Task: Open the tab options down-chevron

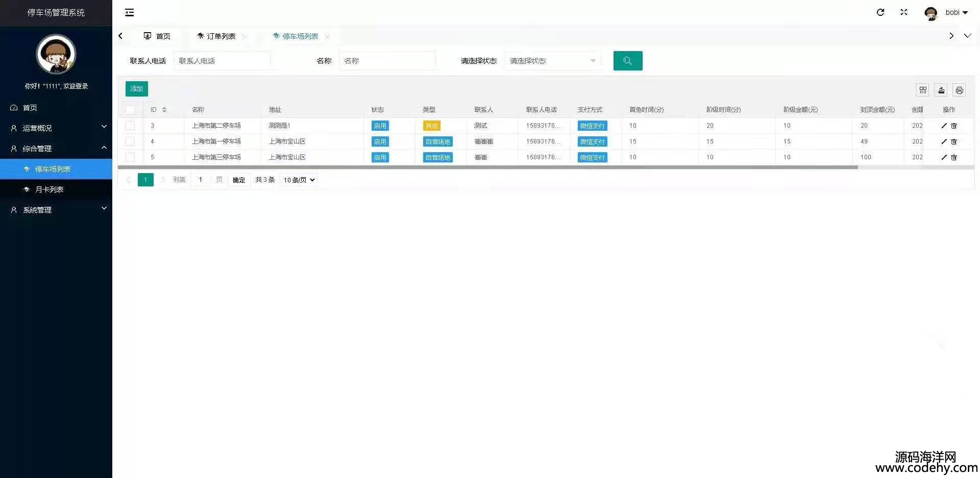Action: (x=967, y=36)
